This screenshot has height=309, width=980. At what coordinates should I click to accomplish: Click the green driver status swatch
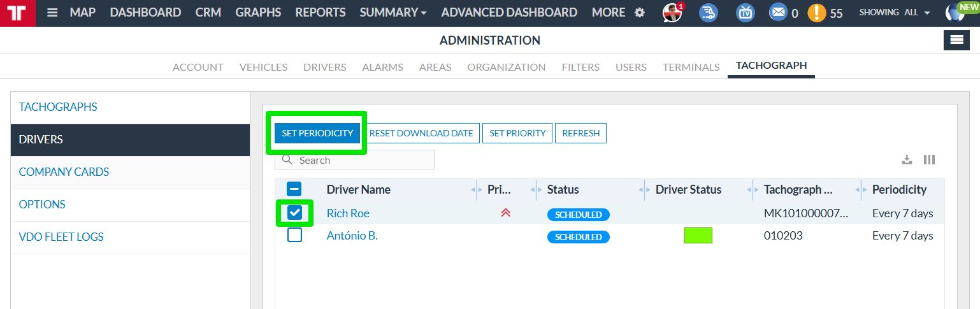698,236
